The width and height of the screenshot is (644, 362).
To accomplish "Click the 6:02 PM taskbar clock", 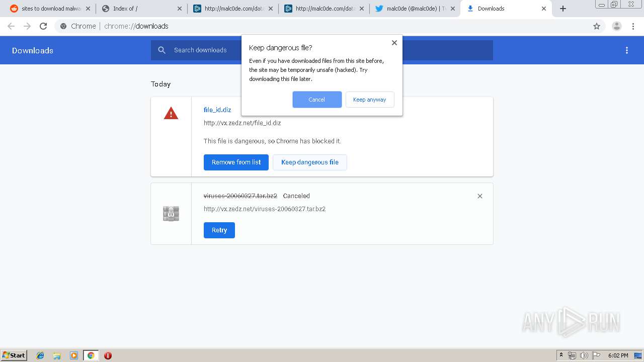I will pyautogui.click(x=618, y=355).
